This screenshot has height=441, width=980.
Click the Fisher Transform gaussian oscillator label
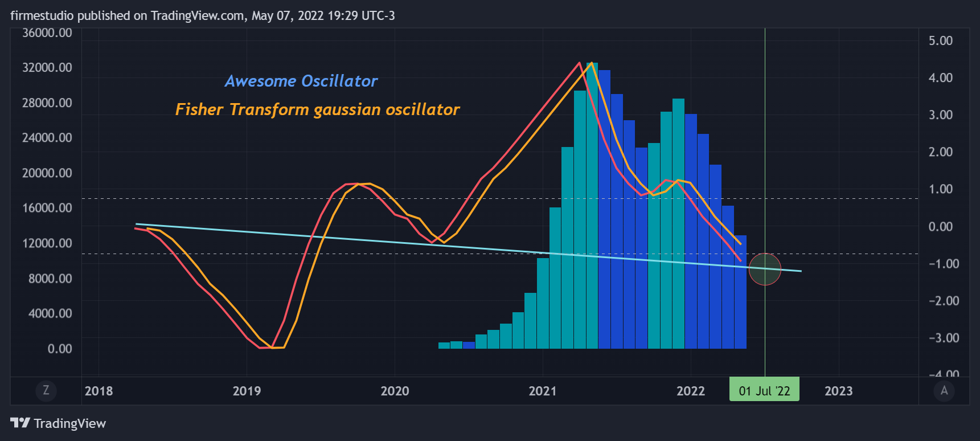(x=317, y=109)
